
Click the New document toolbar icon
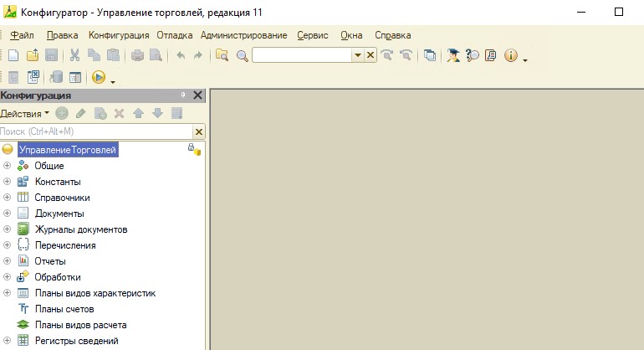click(13, 55)
